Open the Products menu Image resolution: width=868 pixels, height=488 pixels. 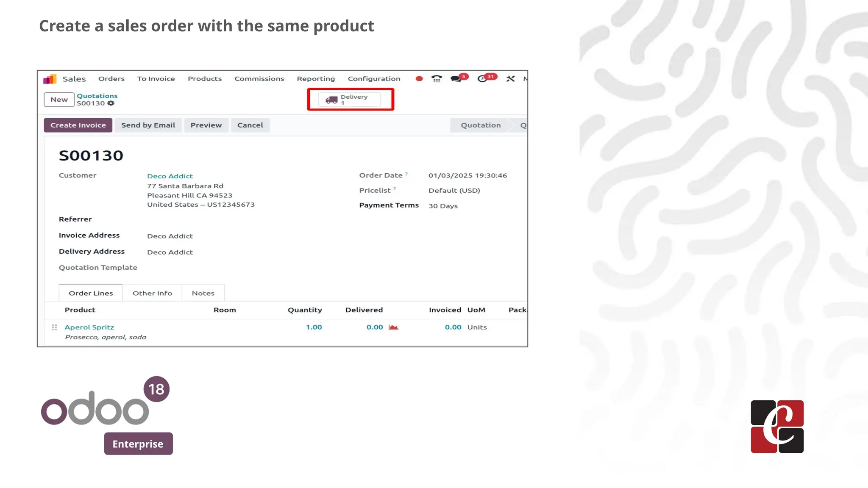click(x=205, y=79)
